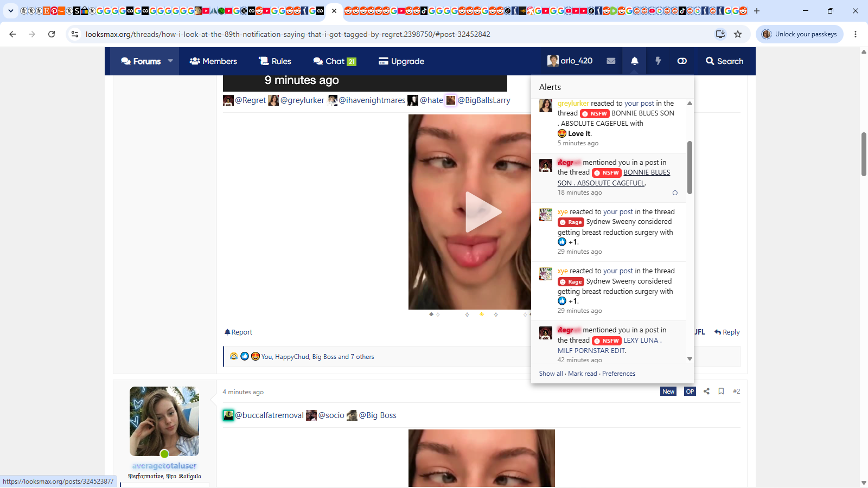This screenshot has height=488, width=868.
Task: Open a new browser tab
Action: pos(756,11)
